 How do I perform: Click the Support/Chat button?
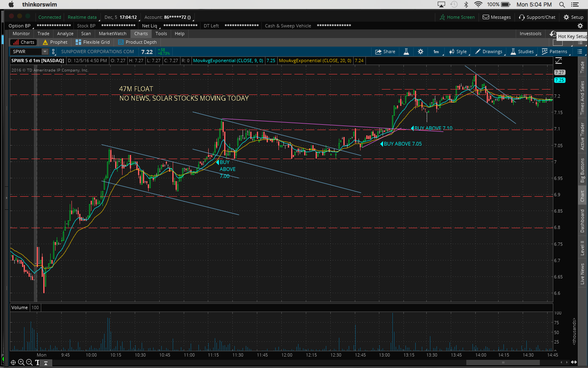click(x=537, y=17)
